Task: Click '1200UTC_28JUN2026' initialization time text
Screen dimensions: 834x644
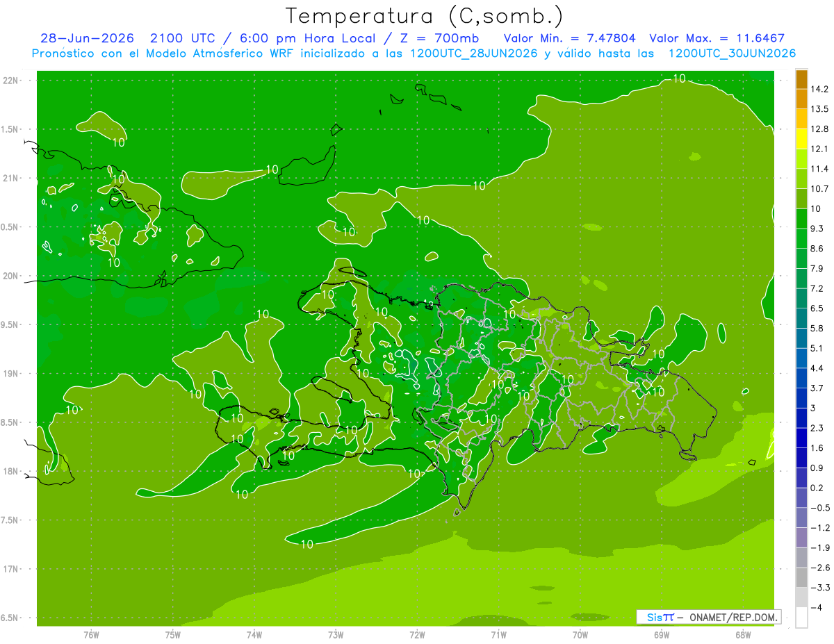Action: point(474,53)
